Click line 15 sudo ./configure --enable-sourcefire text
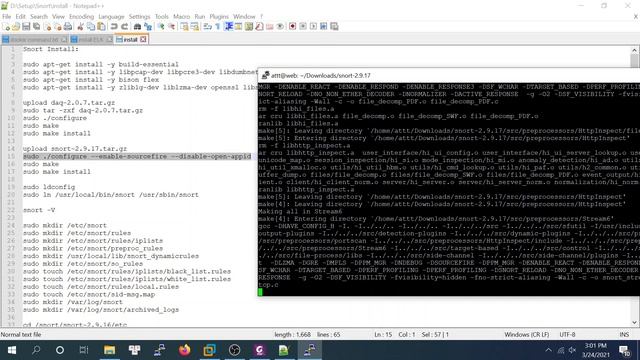 tap(137, 157)
